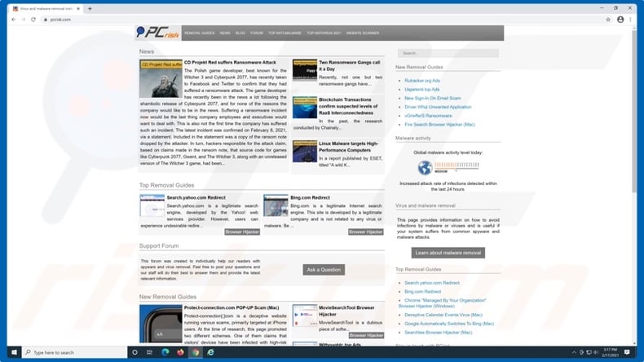
Task: Click the CD Projekt Red article thumbnail
Action: [161, 78]
